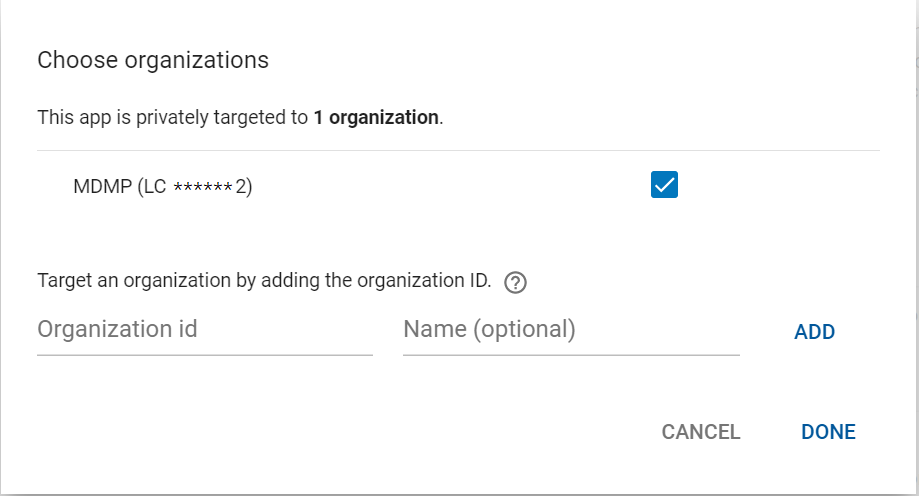
Task: Uncheck the MDMP organization checkbox
Action: (664, 185)
